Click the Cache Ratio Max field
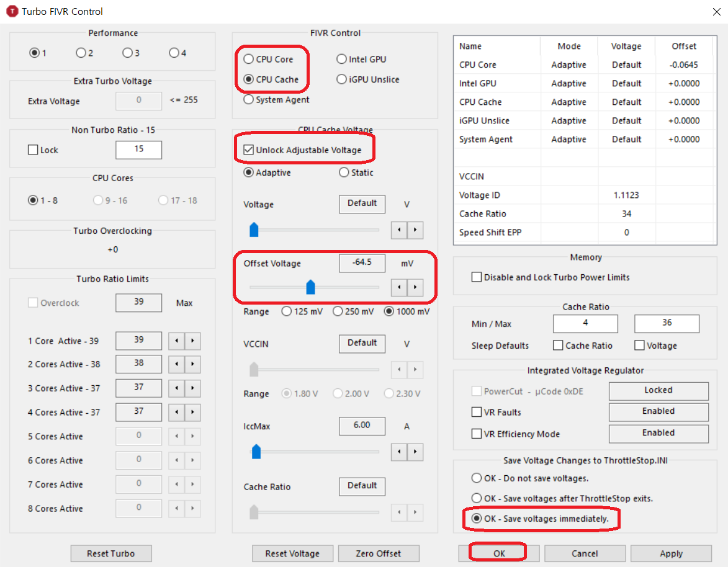 pos(667,323)
